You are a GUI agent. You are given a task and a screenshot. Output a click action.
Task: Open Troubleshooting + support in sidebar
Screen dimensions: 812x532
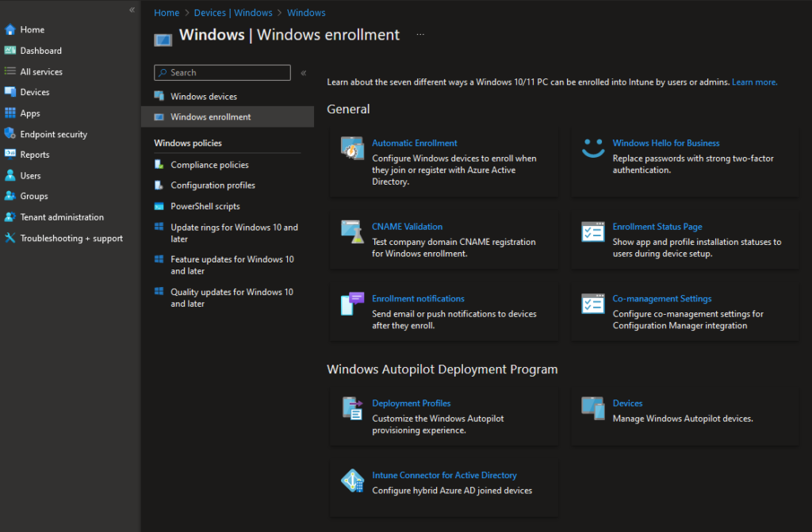(x=71, y=239)
